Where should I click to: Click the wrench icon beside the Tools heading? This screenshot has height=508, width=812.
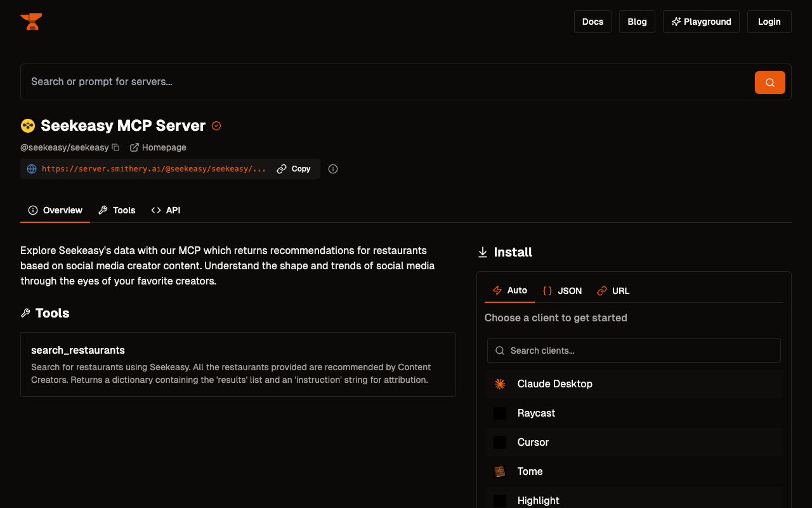pos(25,313)
